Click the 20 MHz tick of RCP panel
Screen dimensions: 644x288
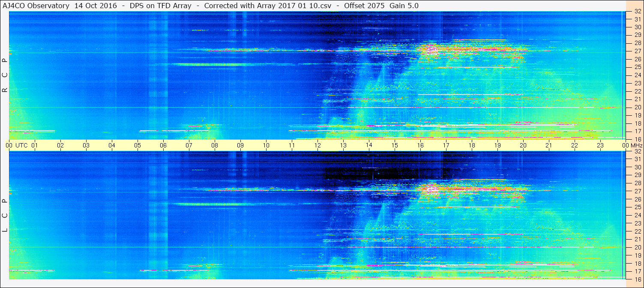pos(637,107)
